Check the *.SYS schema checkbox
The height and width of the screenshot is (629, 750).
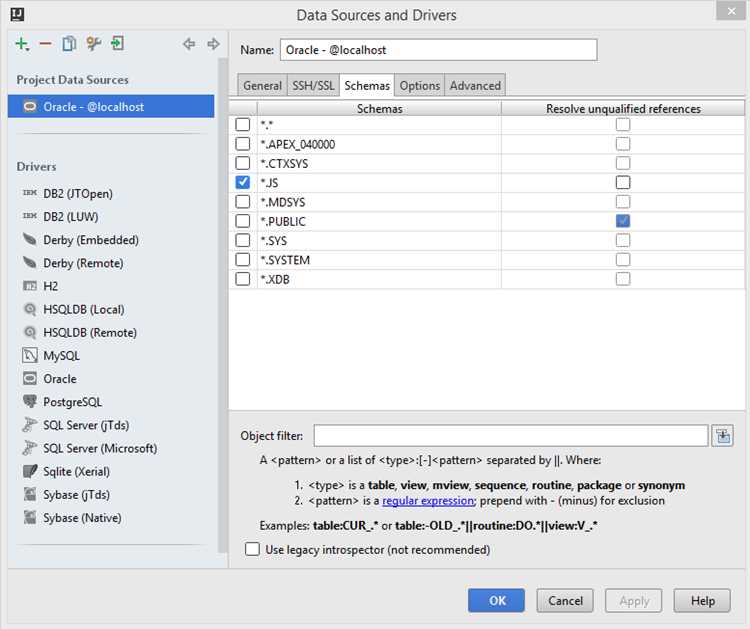click(243, 241)
